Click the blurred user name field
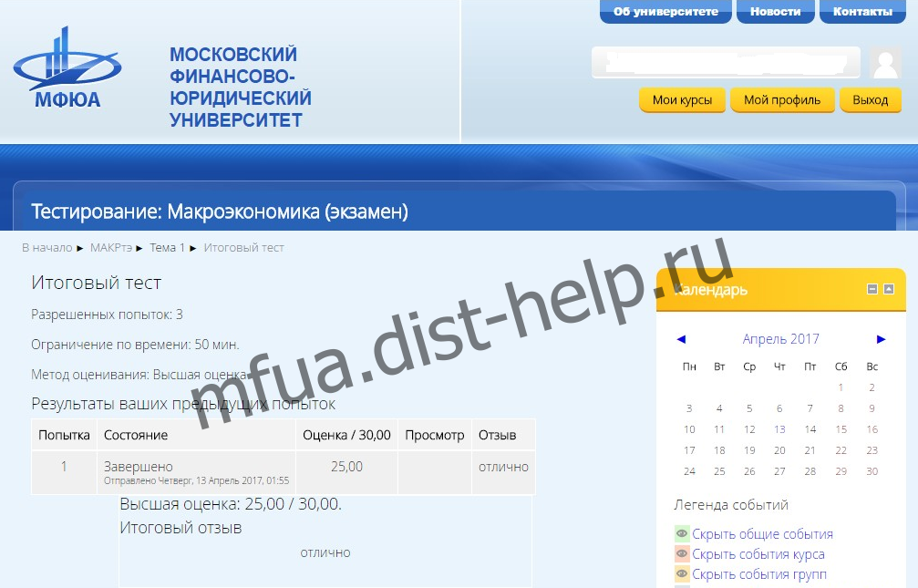Image resolution: width=918 pixels, height=588 pixels. click(726, 63)
